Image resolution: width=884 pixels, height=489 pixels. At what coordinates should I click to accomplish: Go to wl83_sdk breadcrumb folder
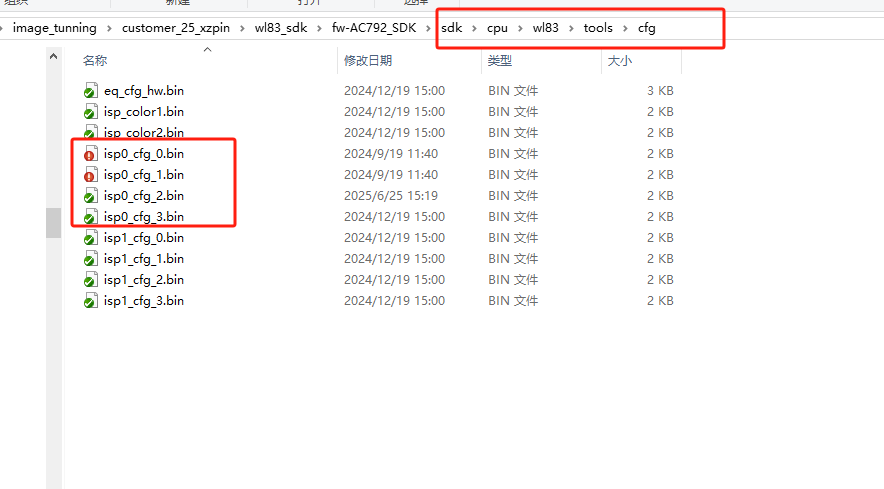[x=281, y=28]
